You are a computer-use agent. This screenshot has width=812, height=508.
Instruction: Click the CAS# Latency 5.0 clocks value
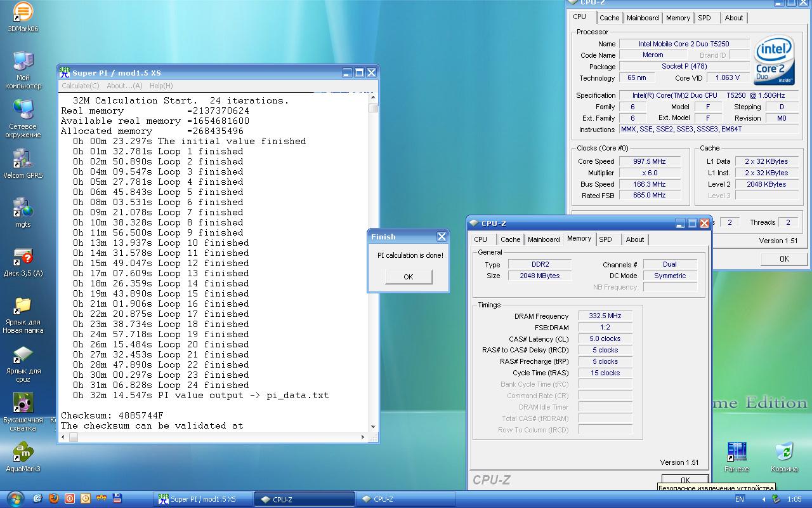click(605, 338)
